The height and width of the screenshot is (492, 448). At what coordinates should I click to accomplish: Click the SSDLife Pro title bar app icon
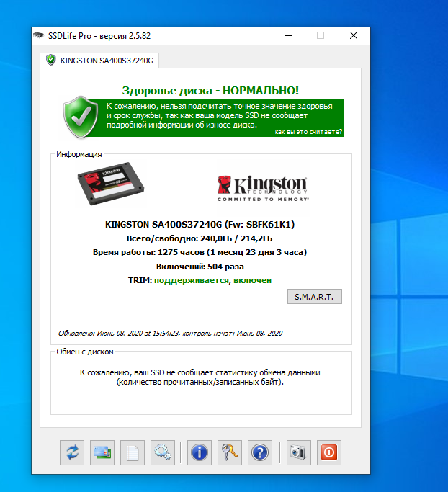(x=38, y=35)
